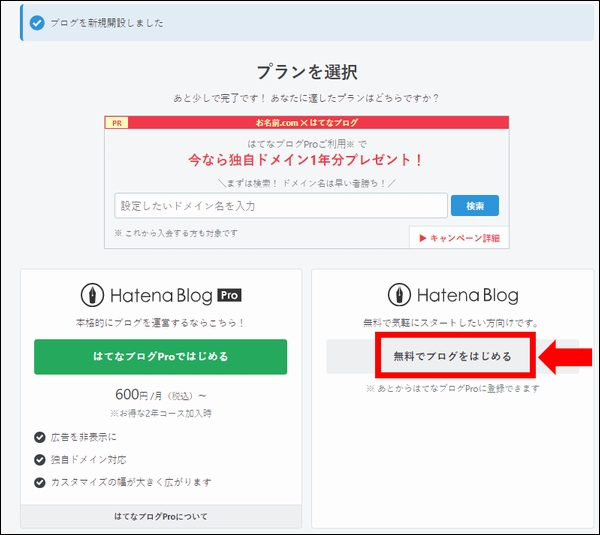Click 広告を非表示に feature text
The height and width of the screenshot is (535, 600).
pos(83,437)
